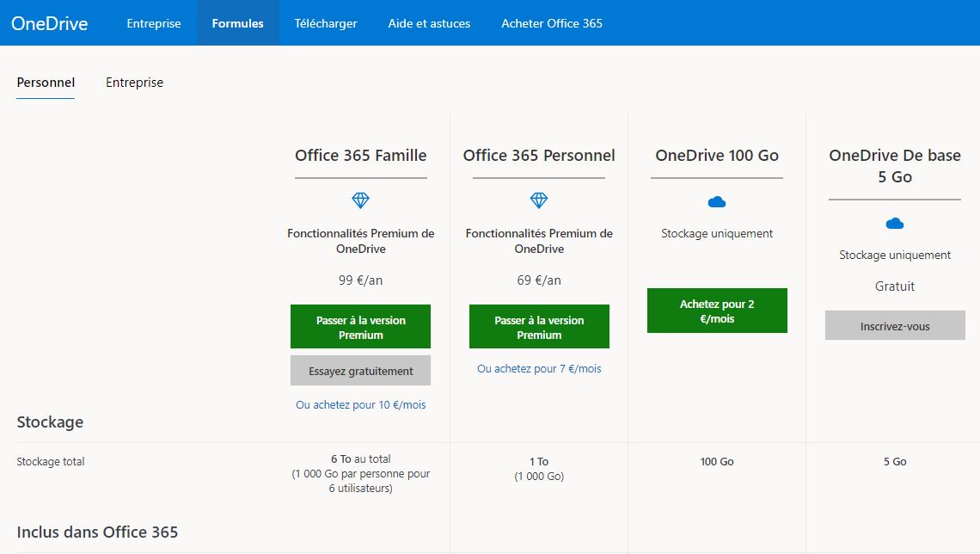This screenshot has width=980, height=554.
Task: Go to Aide et astuces
Action: [x=429, y=23]
